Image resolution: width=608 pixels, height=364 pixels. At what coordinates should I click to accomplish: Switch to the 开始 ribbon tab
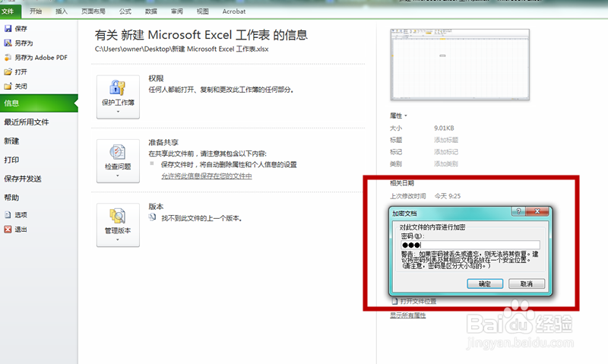pyautogui.click(x=36, y=11)
